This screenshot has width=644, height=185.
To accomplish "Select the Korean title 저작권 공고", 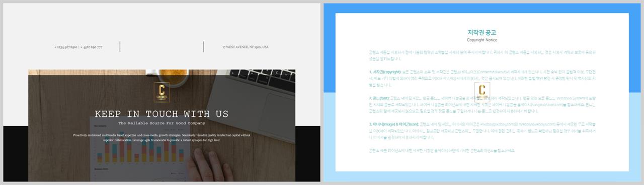I will click(x=482, y=32).
